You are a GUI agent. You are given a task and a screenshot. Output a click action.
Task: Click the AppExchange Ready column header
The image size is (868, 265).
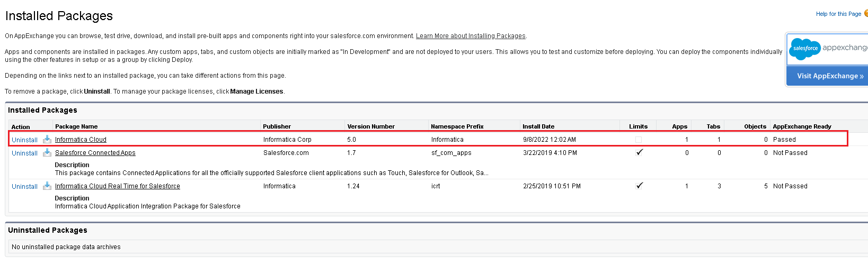802,126
